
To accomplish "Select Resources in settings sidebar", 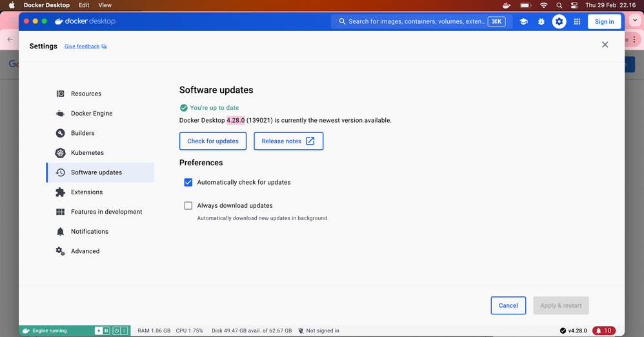I will 101,94.
